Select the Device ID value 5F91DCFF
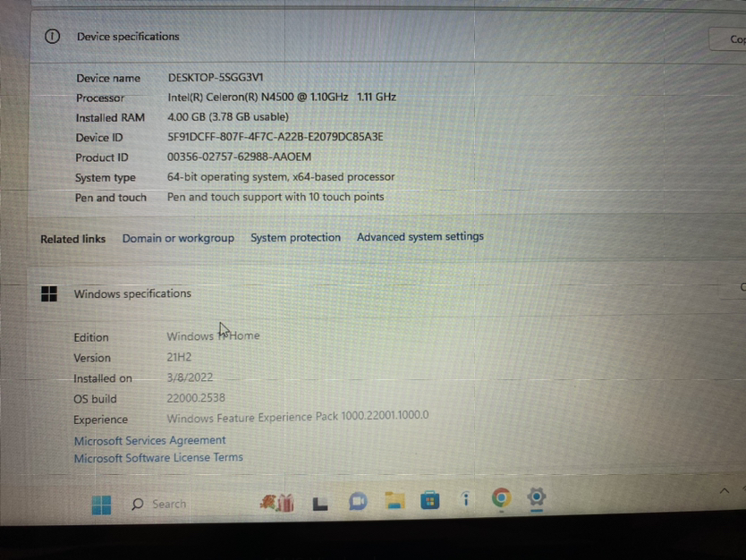Viewport: 746px width, 560px height. [x=275, y=137]
